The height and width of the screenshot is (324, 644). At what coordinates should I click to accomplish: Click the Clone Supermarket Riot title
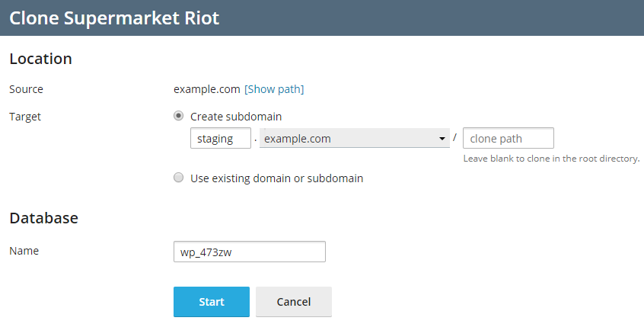114,18
